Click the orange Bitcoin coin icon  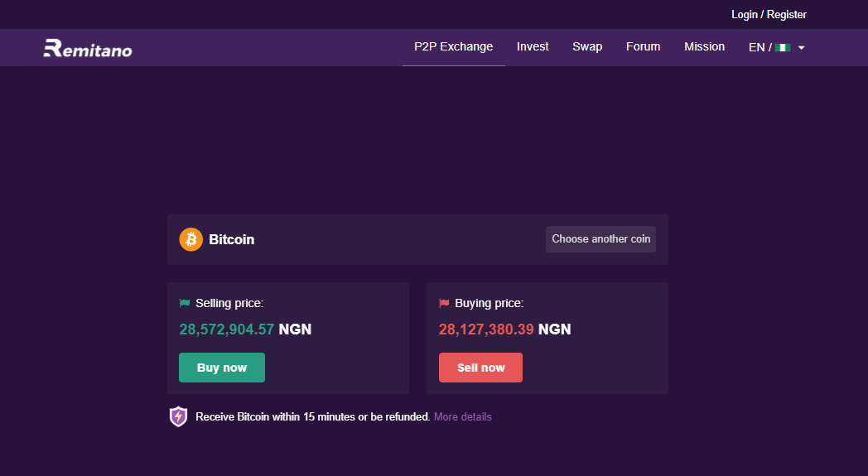tap(191, 239)
